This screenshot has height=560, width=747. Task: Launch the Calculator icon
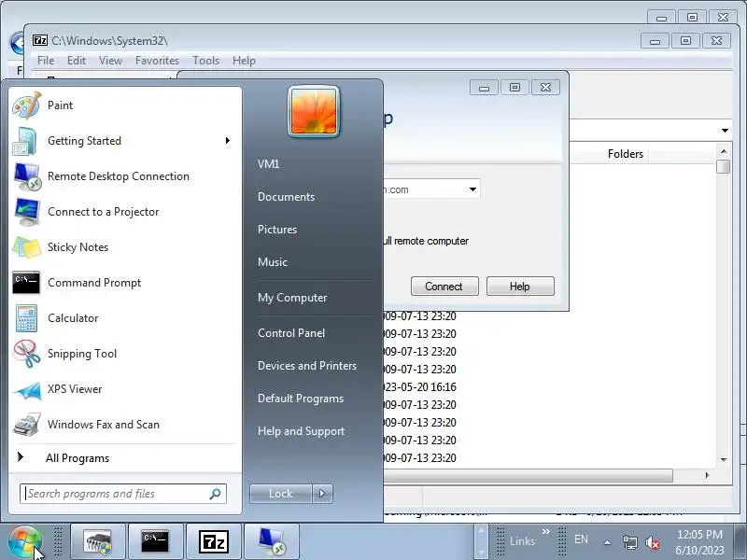pos(26,318)
